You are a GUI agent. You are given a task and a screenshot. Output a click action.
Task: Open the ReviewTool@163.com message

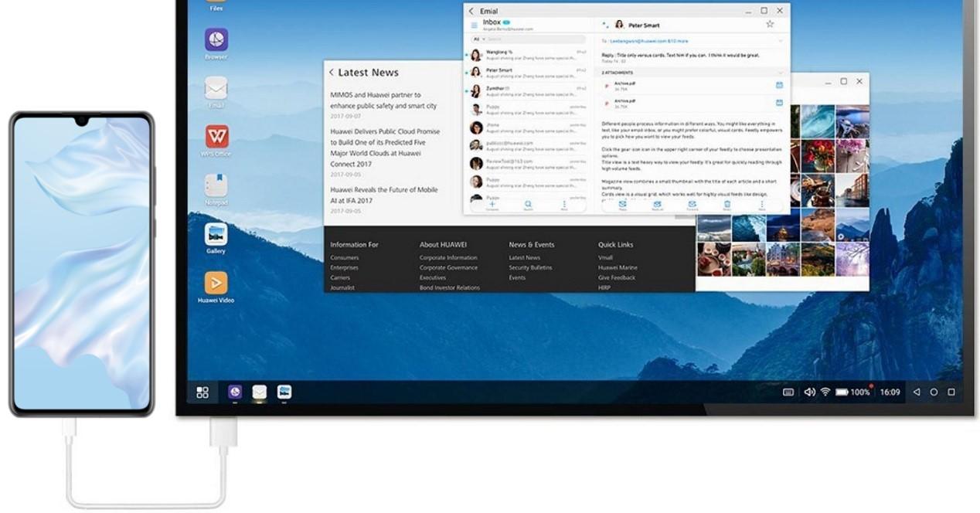pyautogui.click(x=526, y=163)
